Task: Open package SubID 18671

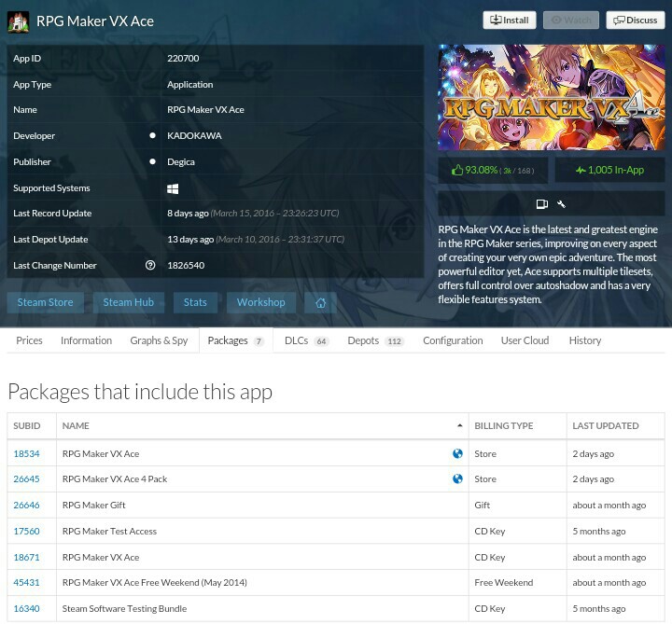Action: point(26,557)
